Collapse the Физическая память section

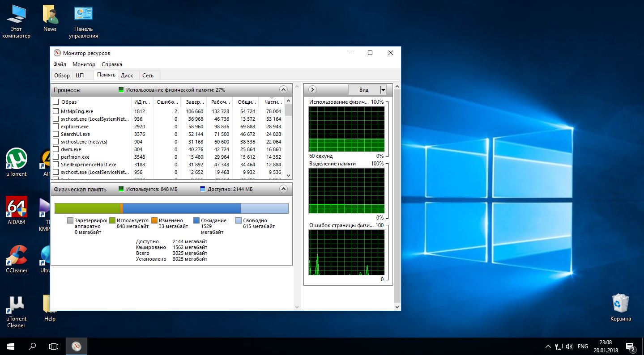click(283, 189)
